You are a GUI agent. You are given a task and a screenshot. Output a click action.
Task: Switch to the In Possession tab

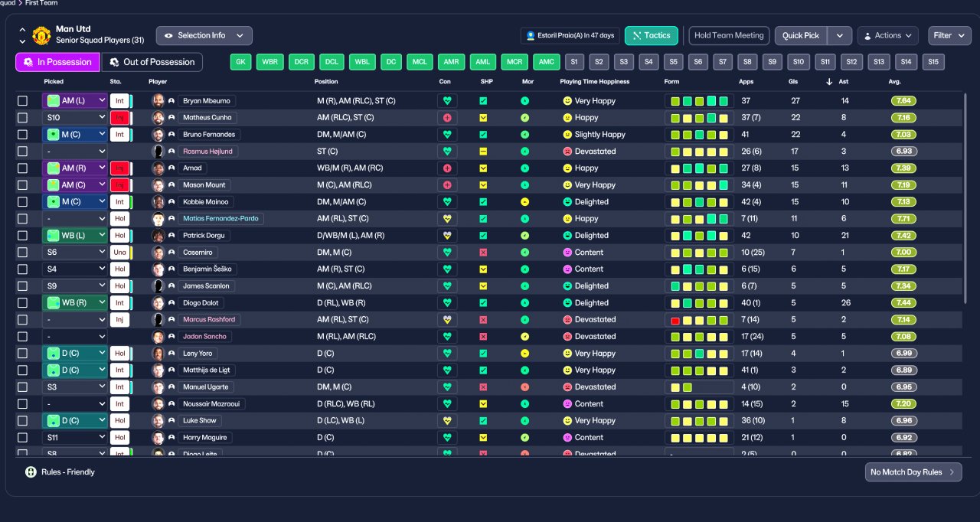click(x=57, y=62)
